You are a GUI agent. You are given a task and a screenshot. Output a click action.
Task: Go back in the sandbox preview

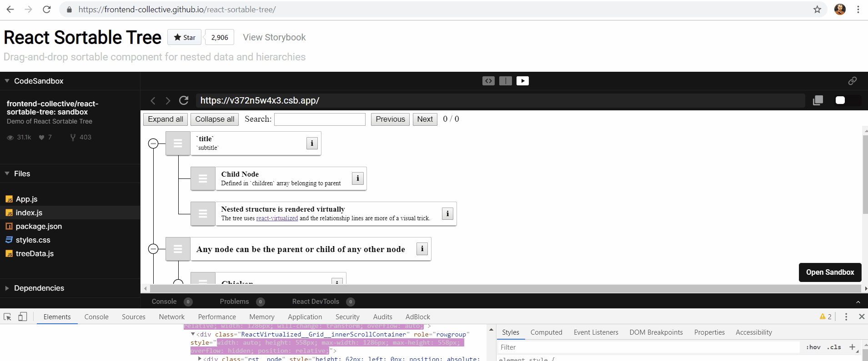pyautogui.click(x=153, y=100)
